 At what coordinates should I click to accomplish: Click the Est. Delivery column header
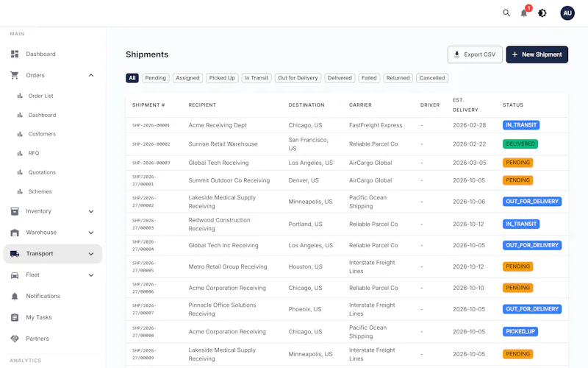pos(465,105)
